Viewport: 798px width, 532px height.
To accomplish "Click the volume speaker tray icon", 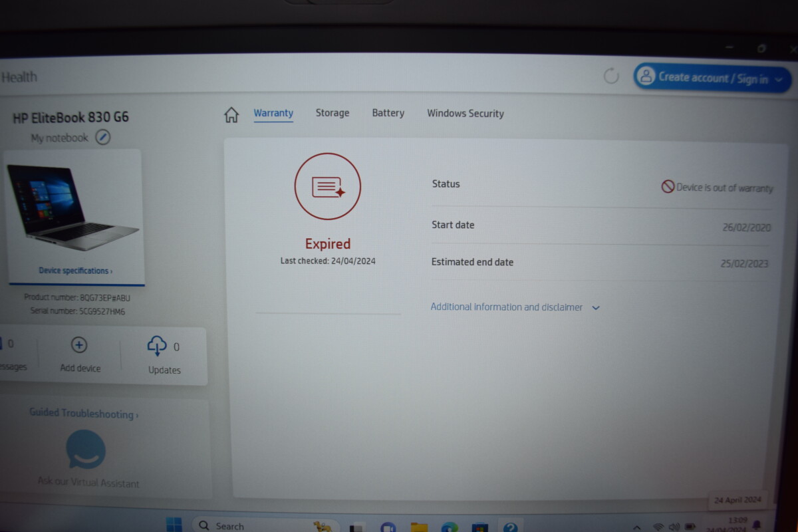I will (674, 527).
